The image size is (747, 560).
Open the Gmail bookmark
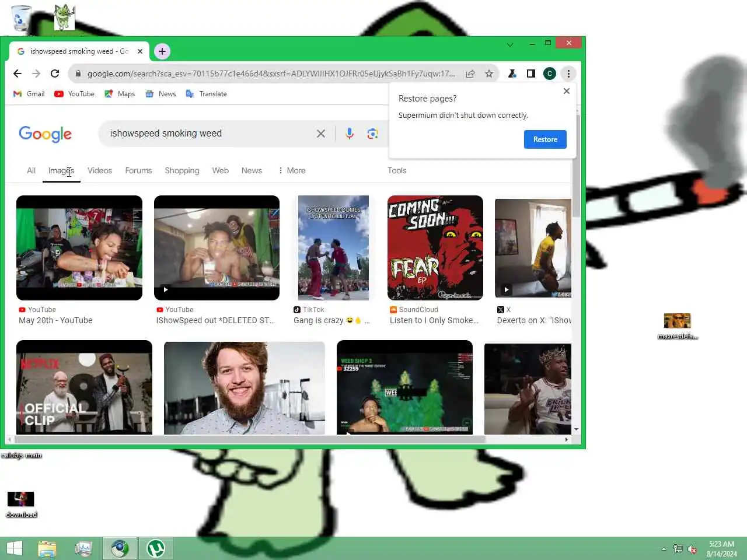click(29, 94)
